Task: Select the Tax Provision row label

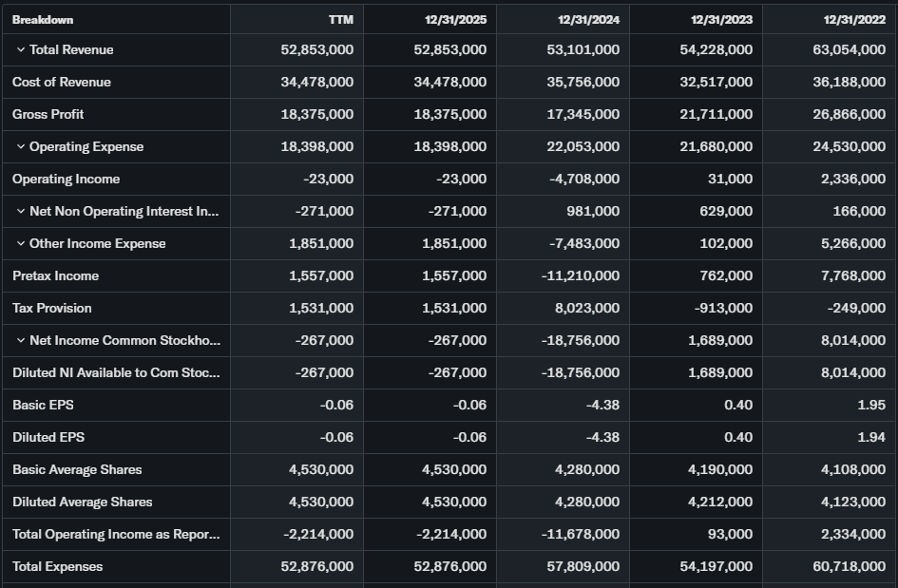Action: click(x=52, y=308)
